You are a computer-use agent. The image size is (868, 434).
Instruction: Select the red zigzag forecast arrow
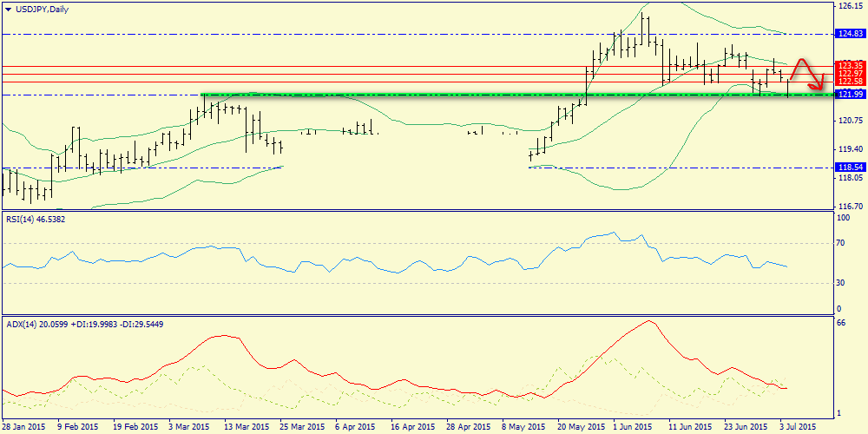tap(809, 75)
